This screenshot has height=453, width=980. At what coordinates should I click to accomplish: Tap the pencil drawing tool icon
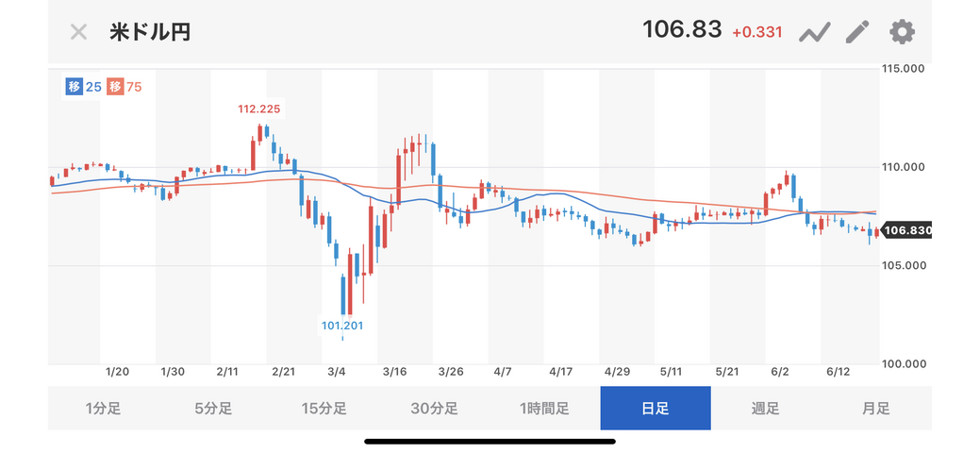(857, 32)
